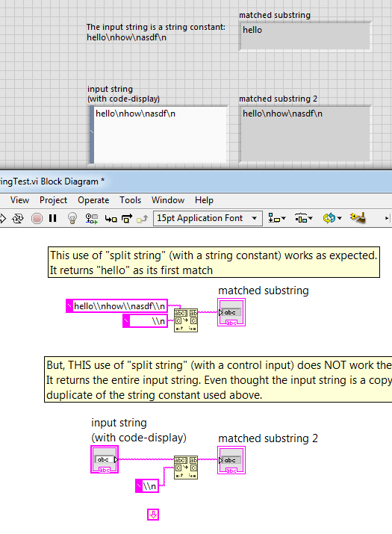Select the upper \\n string constant
Viewport: 392px width, 534px height.
(x=146, y=321)
